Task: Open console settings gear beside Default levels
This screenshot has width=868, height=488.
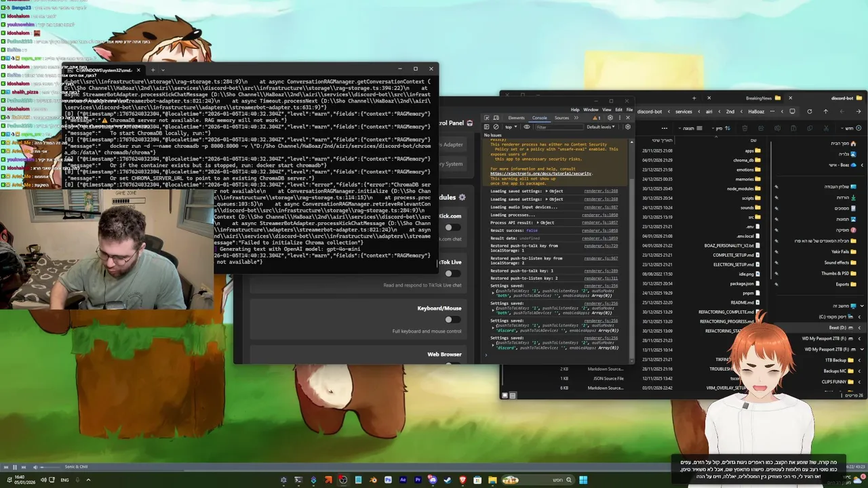Action: coord(628,127)
